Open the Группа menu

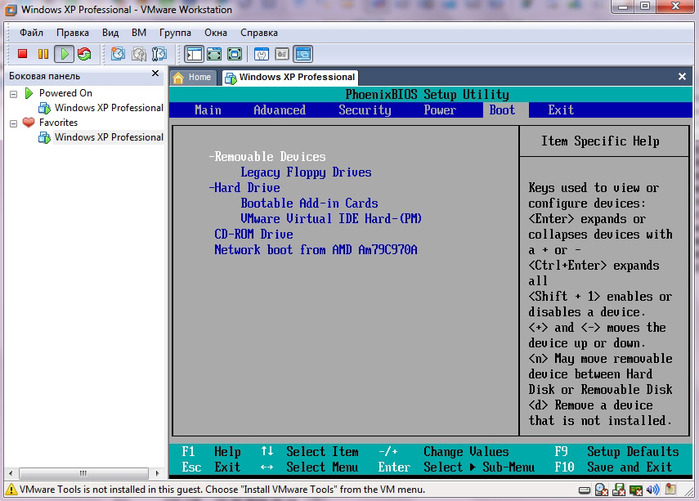coord(175,33)
